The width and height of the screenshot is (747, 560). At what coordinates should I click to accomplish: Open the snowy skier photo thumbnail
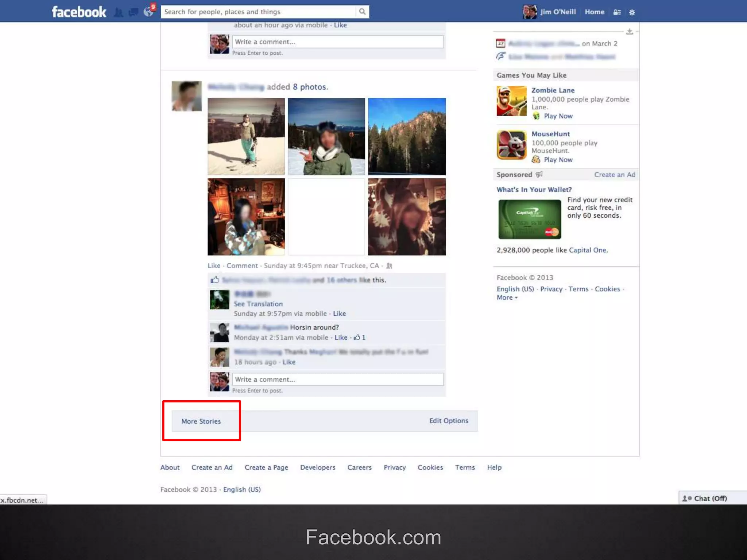pos(246,136)
